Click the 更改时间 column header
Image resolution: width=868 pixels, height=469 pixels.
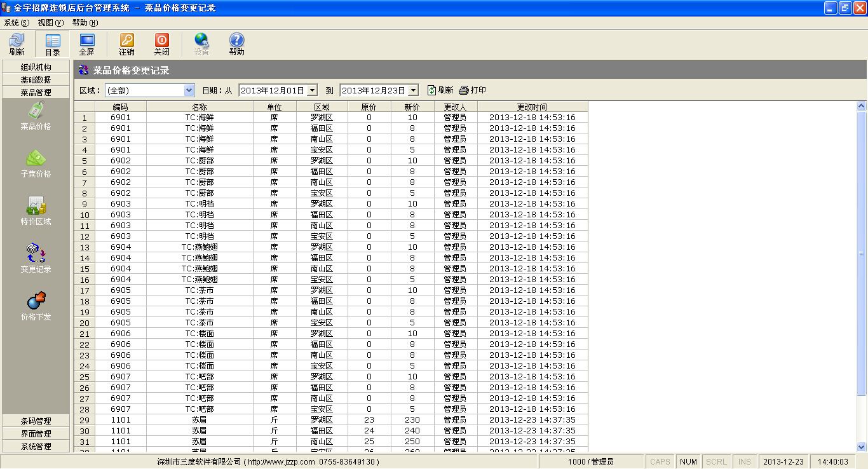532,107
